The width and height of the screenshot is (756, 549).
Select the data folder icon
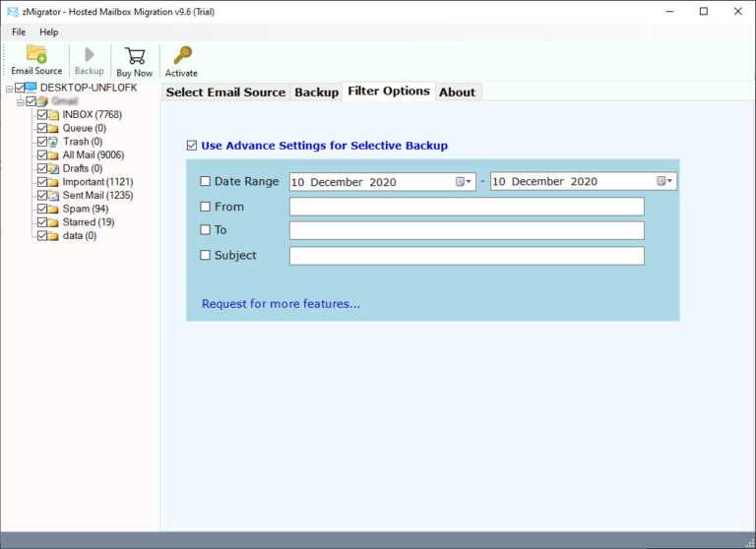[53, 236]
